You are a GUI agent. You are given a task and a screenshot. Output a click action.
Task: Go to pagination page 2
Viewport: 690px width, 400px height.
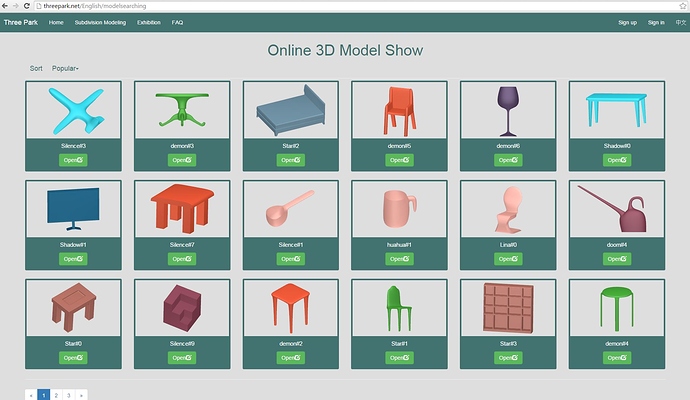56,395
